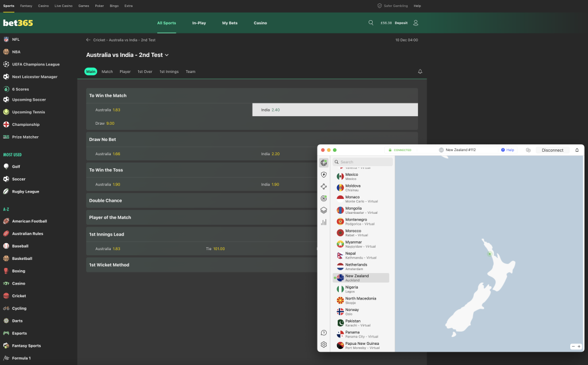Open the NFL sidebar icon
Viewport: 588px width, 365px height.
pyautogui.click(x=6, y=40)
